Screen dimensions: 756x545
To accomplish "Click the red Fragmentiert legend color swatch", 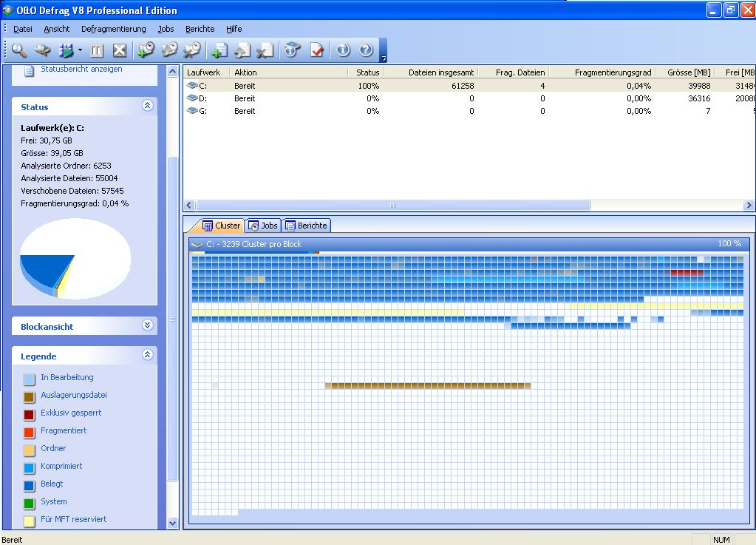I will 29,431.
